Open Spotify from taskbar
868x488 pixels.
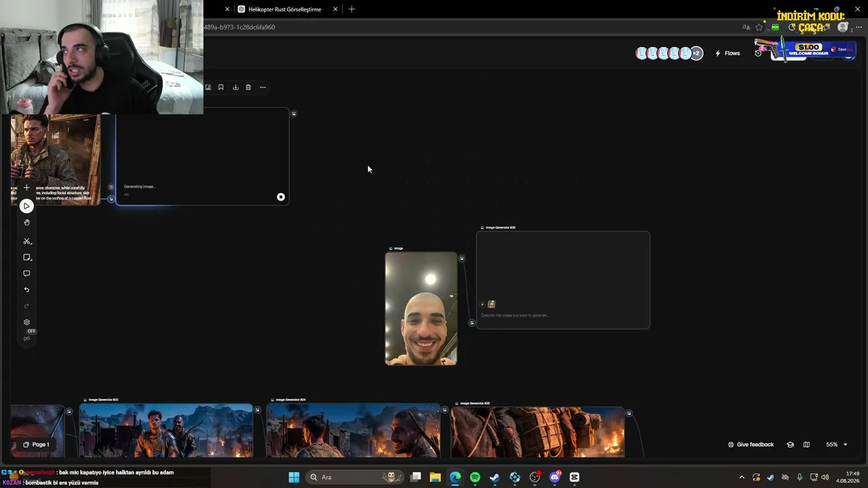point(475,477)
